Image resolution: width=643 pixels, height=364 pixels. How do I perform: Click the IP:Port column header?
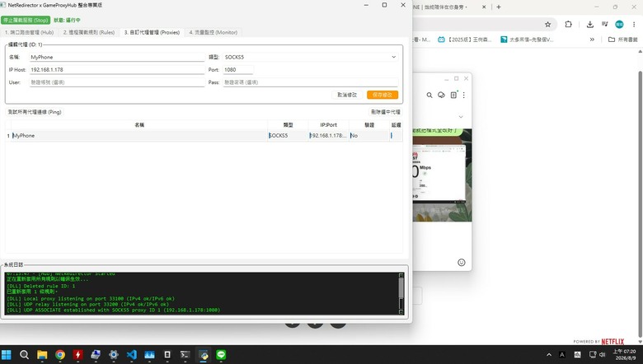tap(329, 125)
